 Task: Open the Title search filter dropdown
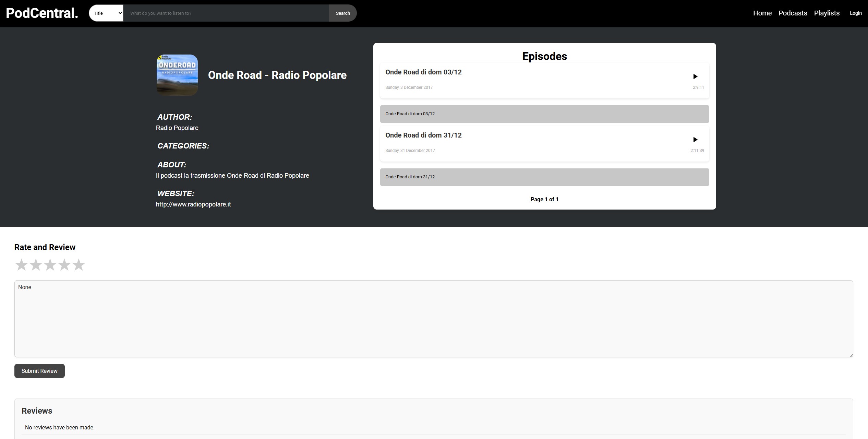coord(106,13)
